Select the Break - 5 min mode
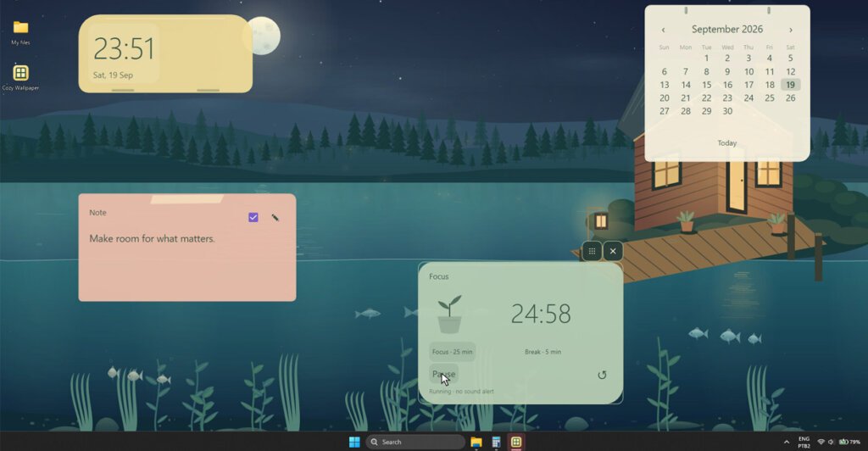 pyautogui.click(x=542, y=352)
